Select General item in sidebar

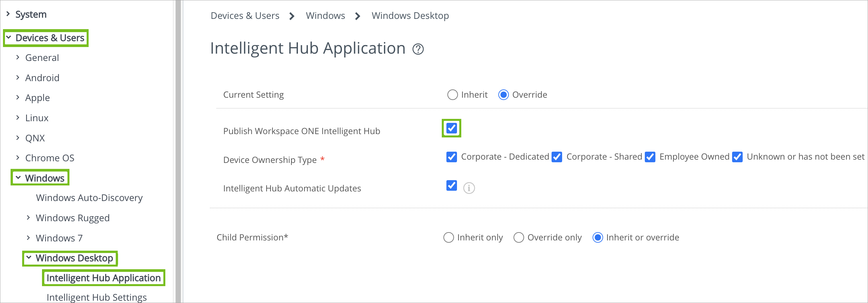coord(42,58)
